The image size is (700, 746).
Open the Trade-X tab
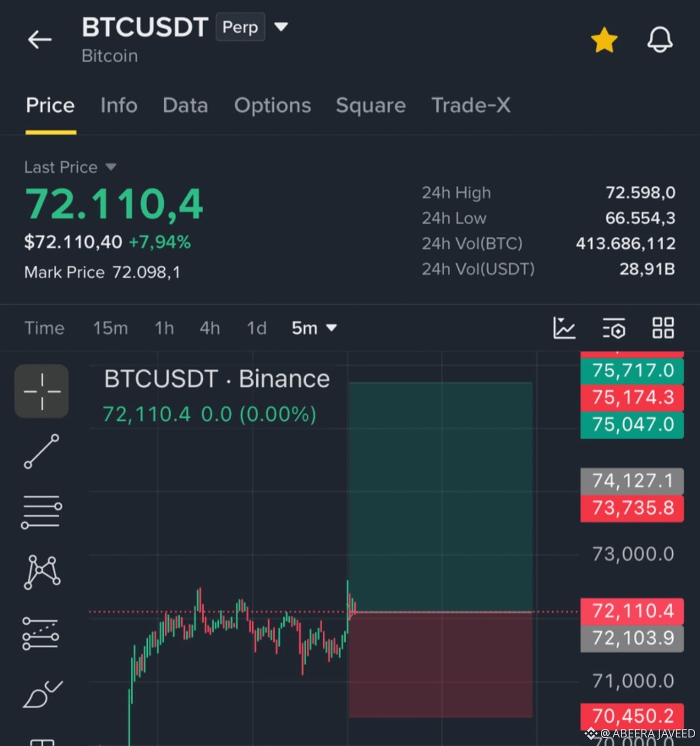471,106
